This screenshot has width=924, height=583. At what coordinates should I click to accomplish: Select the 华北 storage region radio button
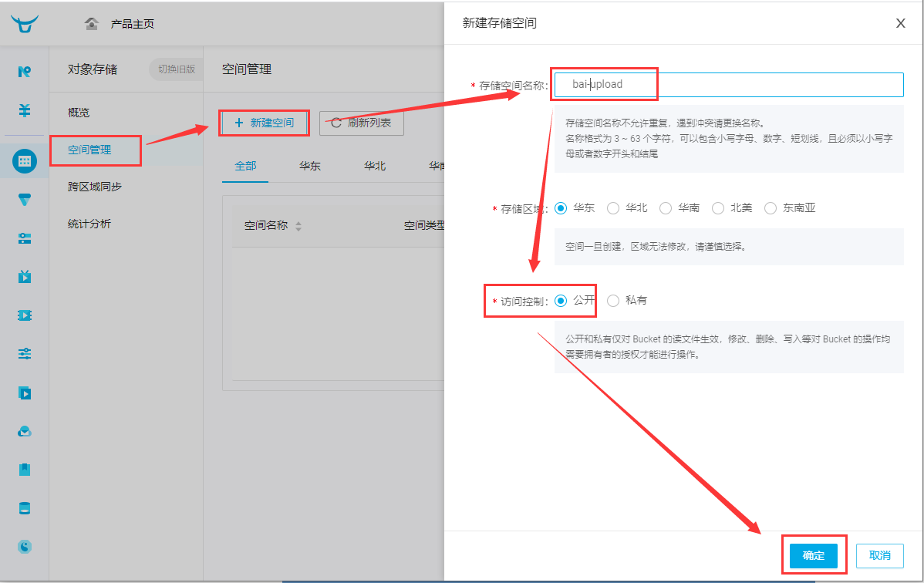[613, 208]
